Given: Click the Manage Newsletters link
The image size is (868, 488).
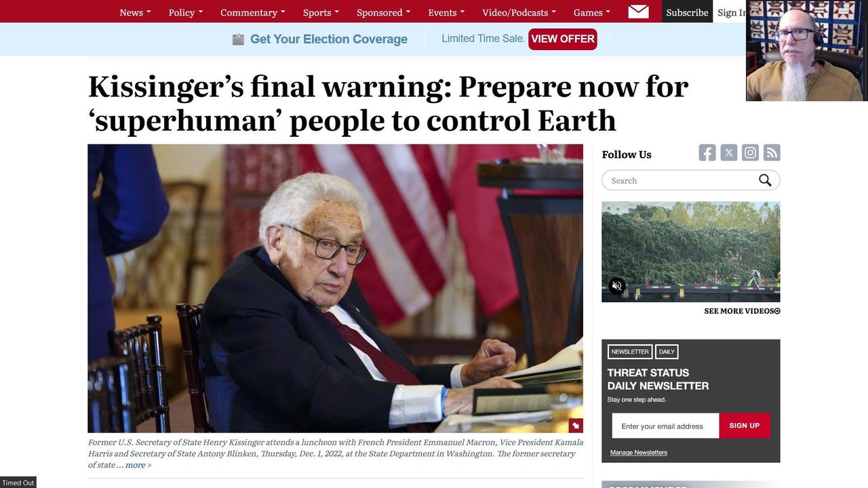Looking at the screenshot, I should coord(639,452).
